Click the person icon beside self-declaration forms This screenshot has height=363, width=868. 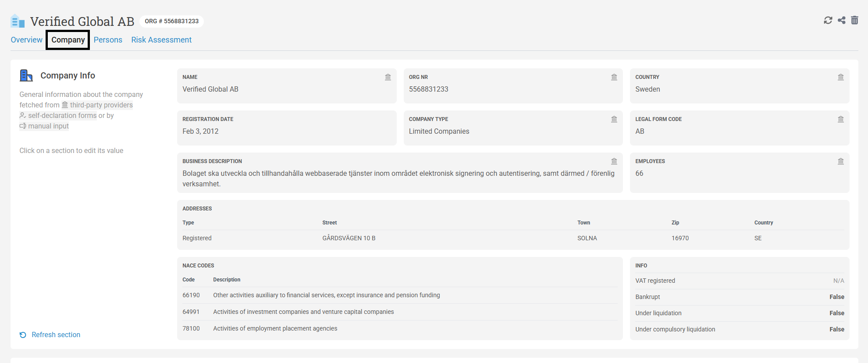point(23,115)
